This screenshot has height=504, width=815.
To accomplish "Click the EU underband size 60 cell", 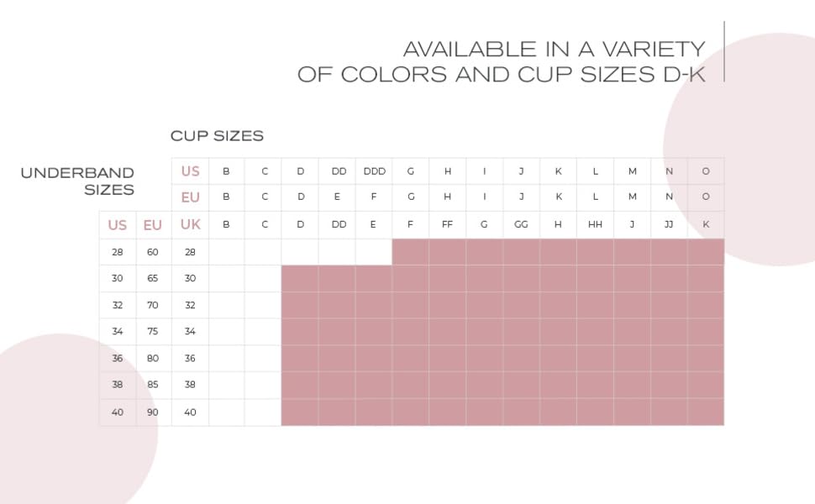I will pos(152,252).
